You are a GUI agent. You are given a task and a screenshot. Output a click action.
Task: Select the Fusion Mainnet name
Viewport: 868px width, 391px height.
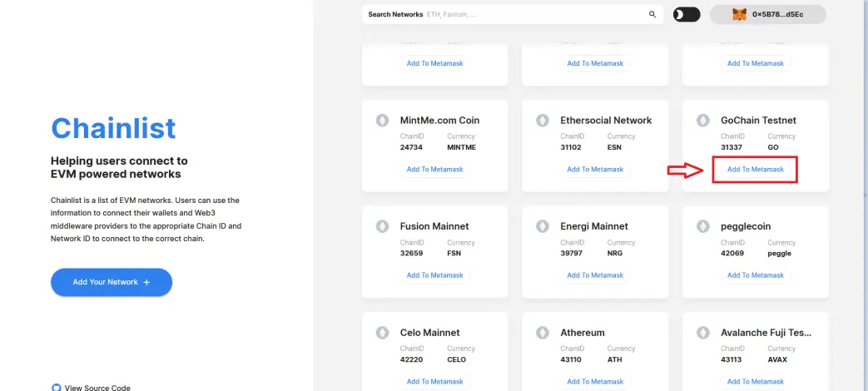[x=434, y=226]
